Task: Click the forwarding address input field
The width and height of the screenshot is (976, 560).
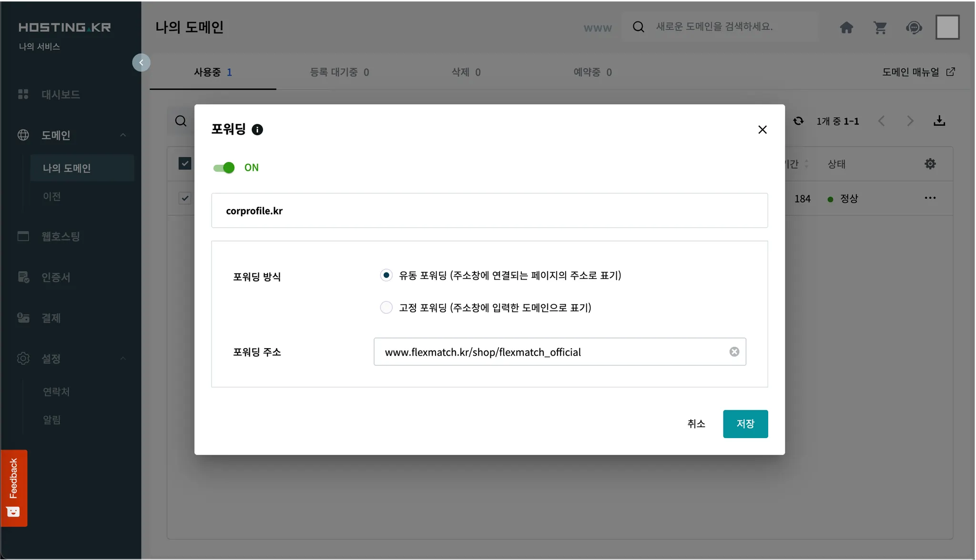Action: coord(548,352)
